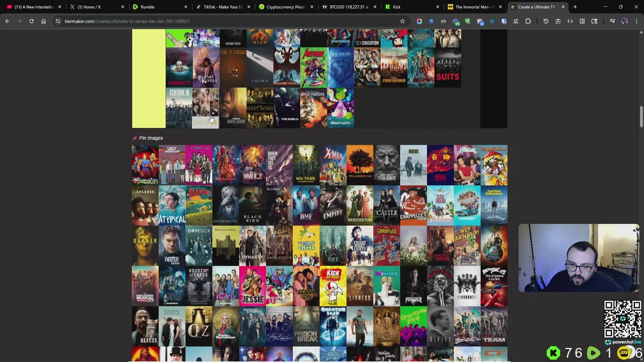Switch to the Cryptocurrency Prices tab
This screenshot has width=644, height=362.
[x=285, y=7]
